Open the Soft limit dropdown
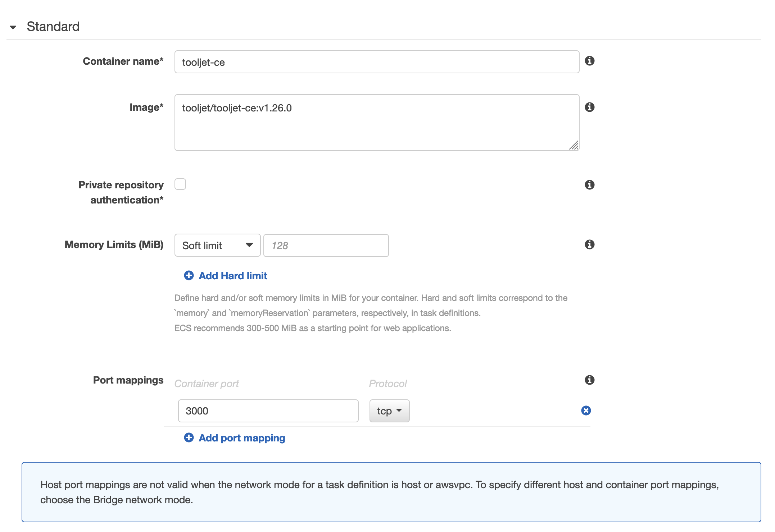Viewport: 775px width, 532px height. point(217,245)
